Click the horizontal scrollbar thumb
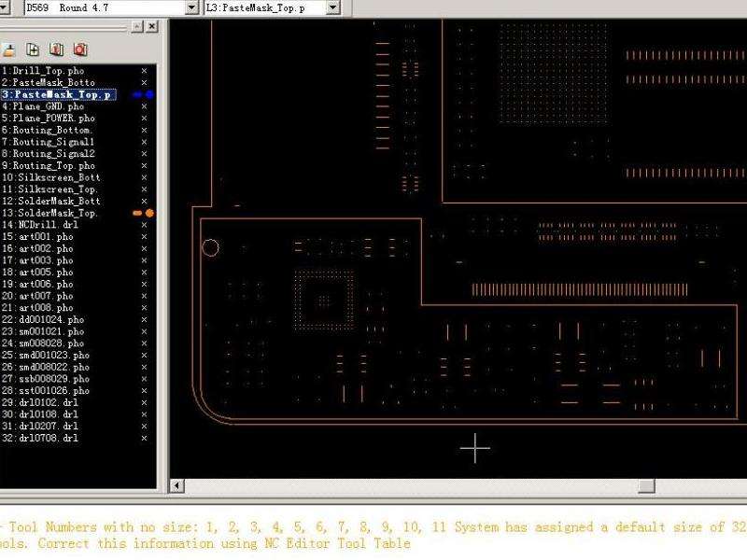Image resolution: width=747 pixels, height=560 pixels. pyautogui.click(x=646, y=486)
